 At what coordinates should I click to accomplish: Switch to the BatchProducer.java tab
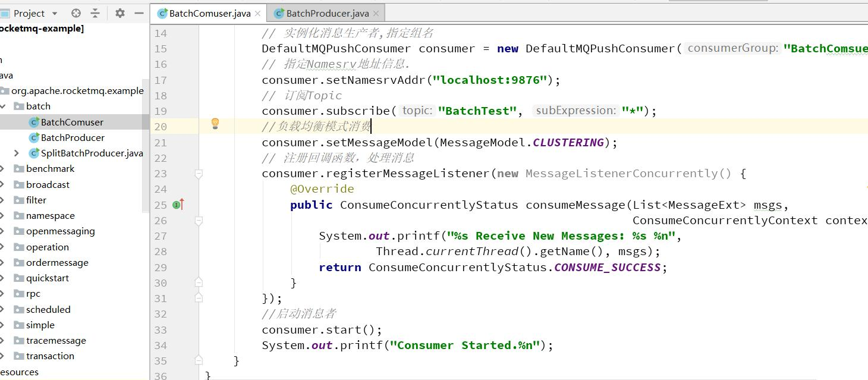point(327,13)
